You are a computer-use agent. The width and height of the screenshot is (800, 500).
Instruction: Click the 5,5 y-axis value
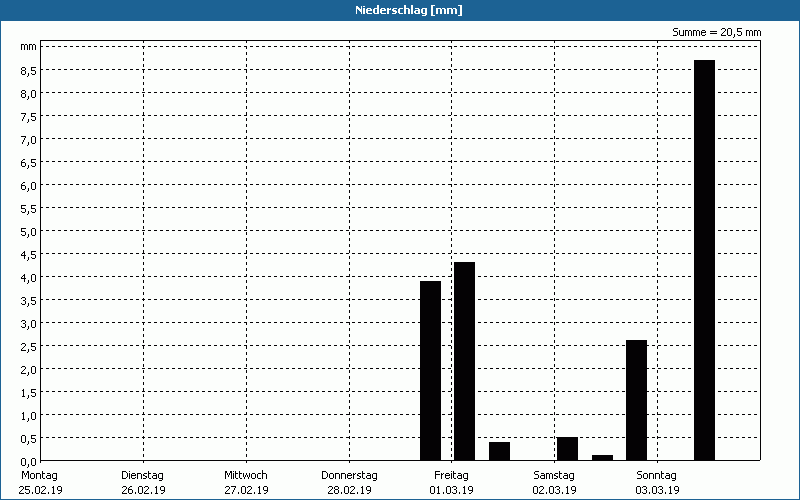click(x=29, y=209)
